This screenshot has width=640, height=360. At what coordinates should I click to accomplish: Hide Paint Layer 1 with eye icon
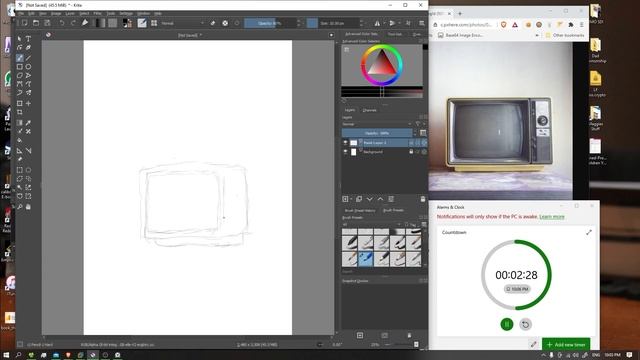[345, 142]
